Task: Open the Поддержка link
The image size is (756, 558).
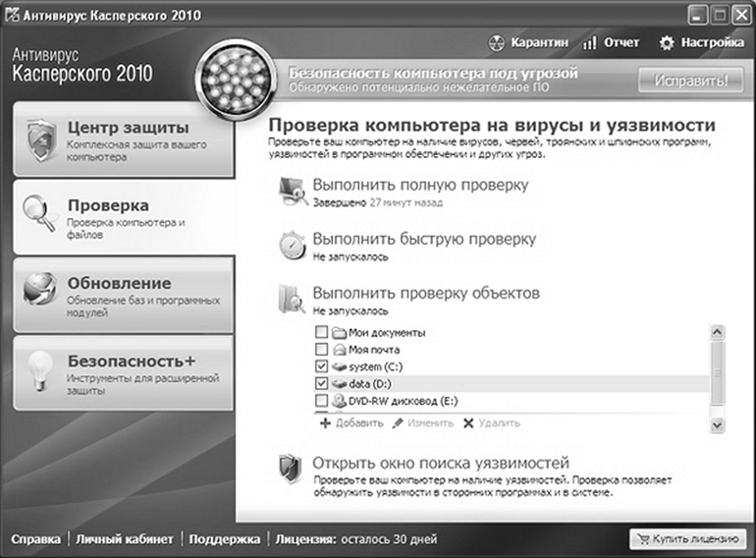Action: point(224,539)
